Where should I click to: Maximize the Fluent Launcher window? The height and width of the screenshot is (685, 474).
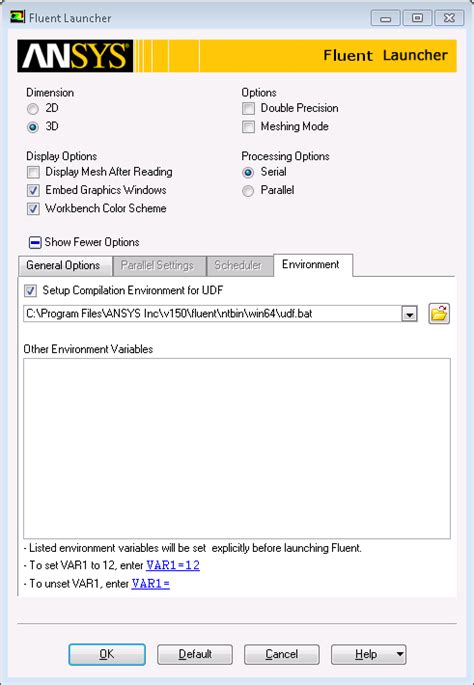click(417, 18)
